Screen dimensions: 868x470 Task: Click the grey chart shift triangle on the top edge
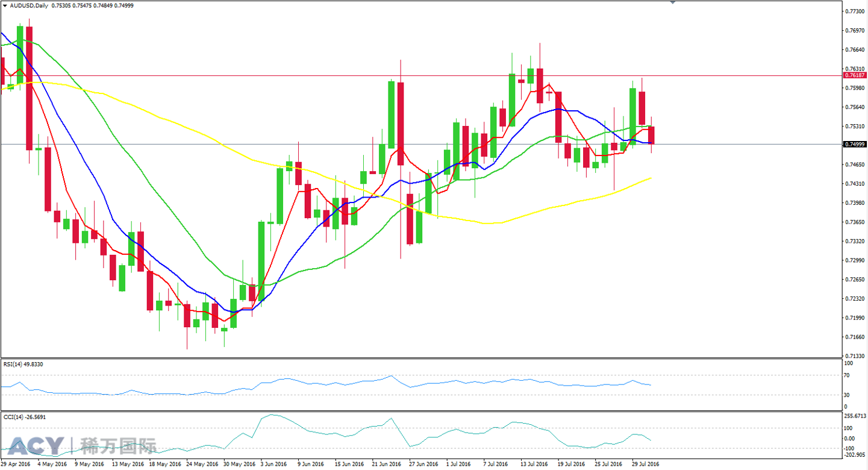coord(673,2)
